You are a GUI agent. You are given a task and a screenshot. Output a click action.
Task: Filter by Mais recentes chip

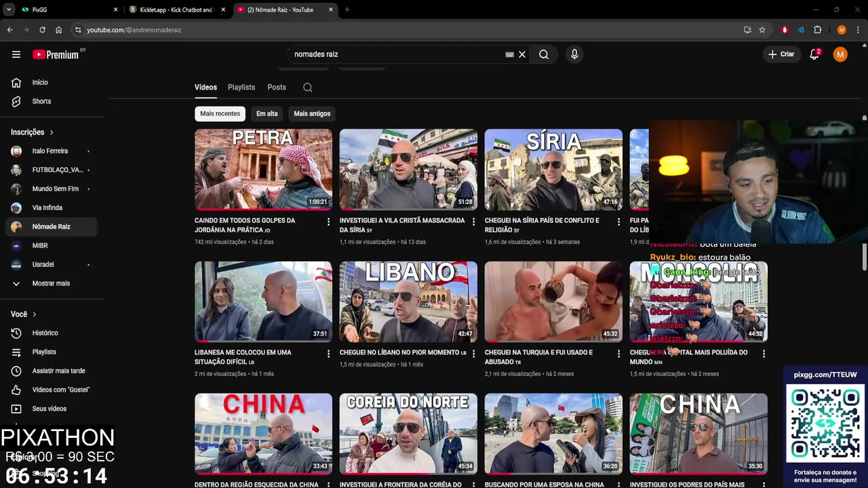click(x=220, y=114)
